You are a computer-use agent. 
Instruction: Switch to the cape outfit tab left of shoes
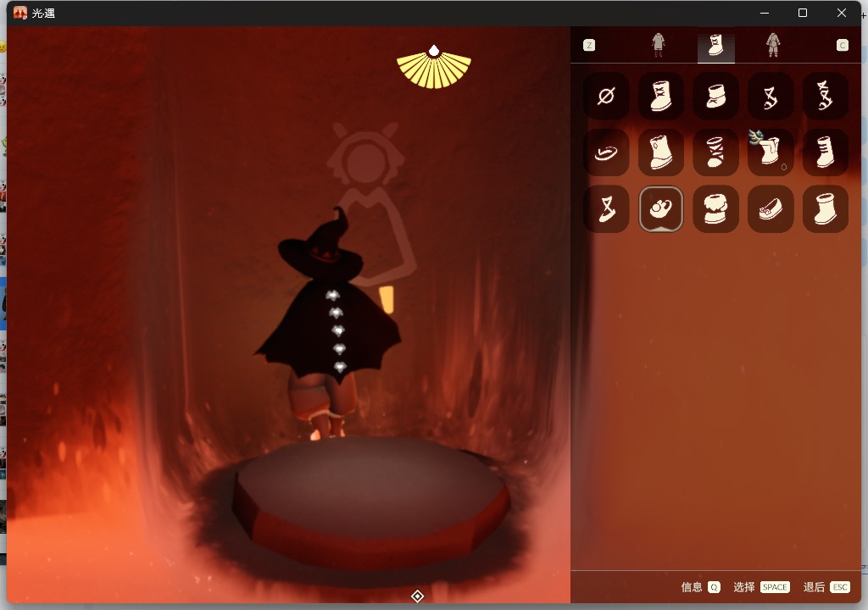click(x=659, y=45)
